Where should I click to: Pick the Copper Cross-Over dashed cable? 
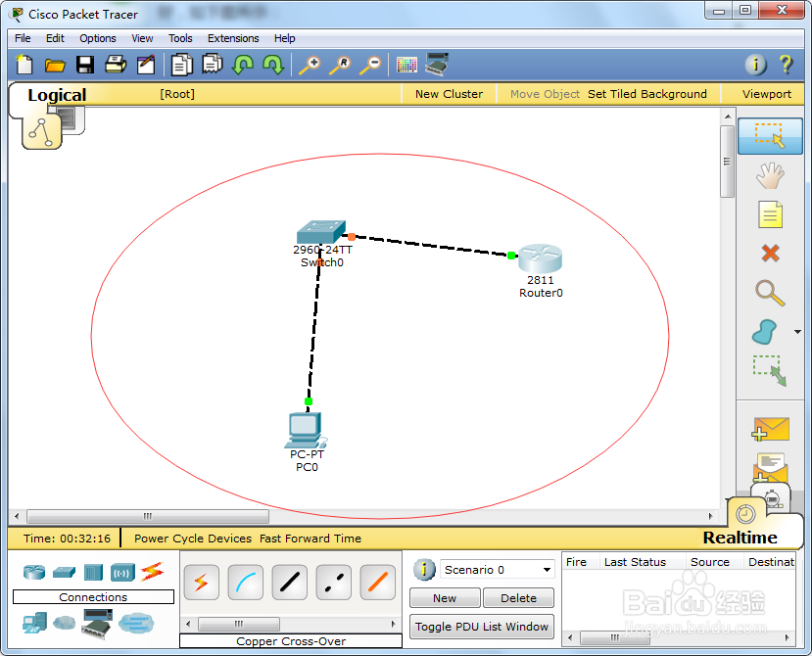coord(333,583)
